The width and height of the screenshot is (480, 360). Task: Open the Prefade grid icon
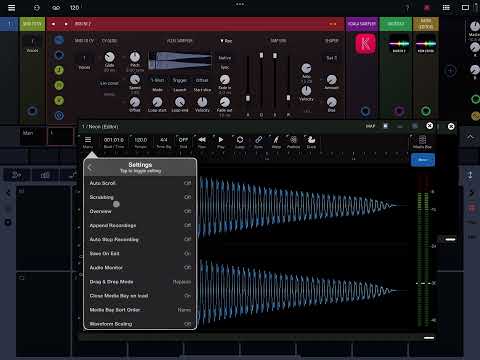pos(293,142)
